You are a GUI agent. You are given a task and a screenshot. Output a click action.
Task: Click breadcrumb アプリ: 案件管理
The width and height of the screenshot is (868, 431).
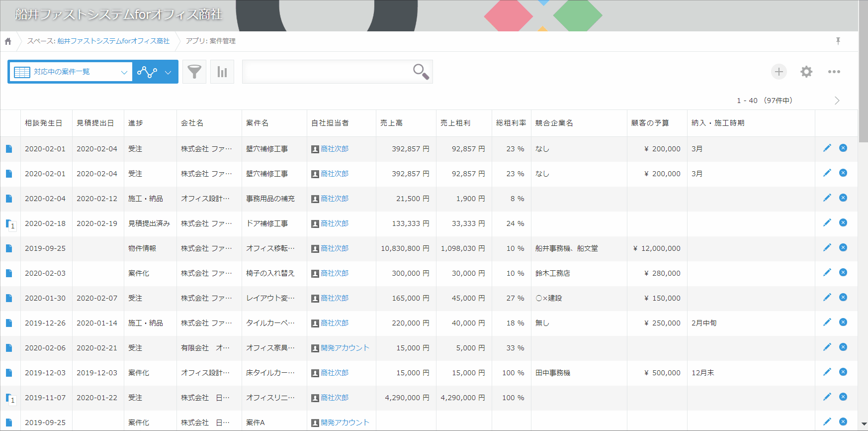(210, 41)
